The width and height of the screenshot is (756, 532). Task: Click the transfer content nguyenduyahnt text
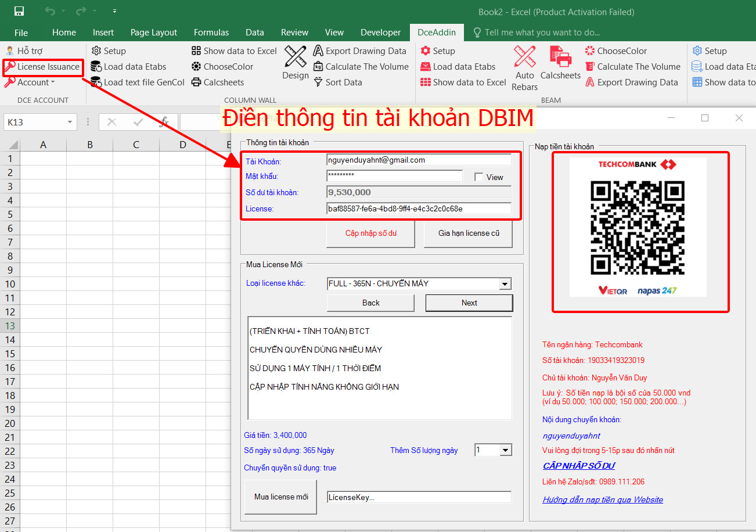click(571, 436)
